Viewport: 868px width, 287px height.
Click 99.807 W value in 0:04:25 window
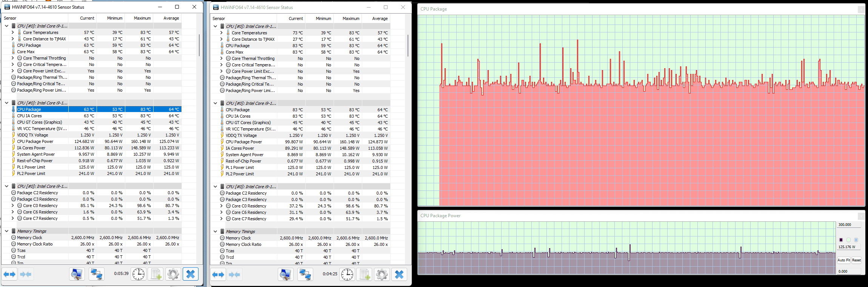(x=294, y=142)
